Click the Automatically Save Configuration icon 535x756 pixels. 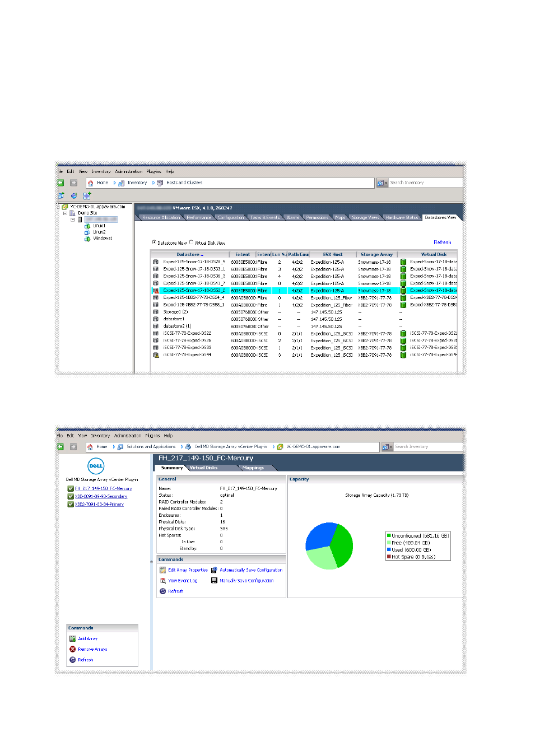tap(214, 570)
